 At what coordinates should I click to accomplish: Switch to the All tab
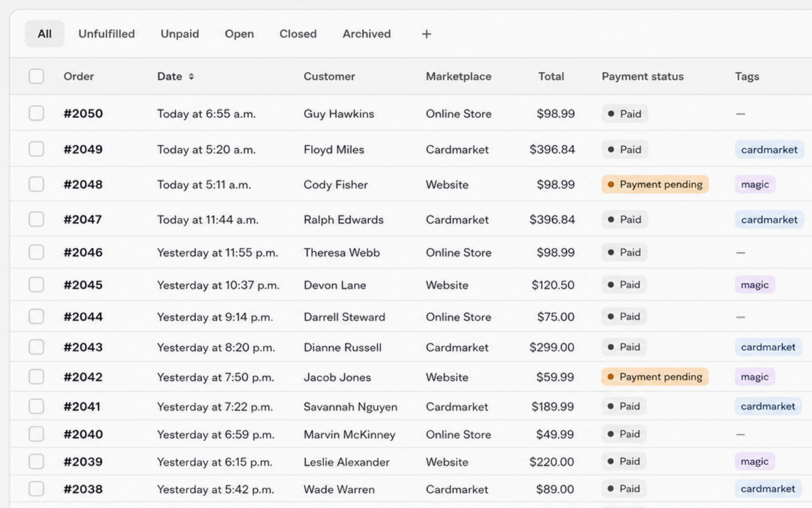click(x=45, y=34)
